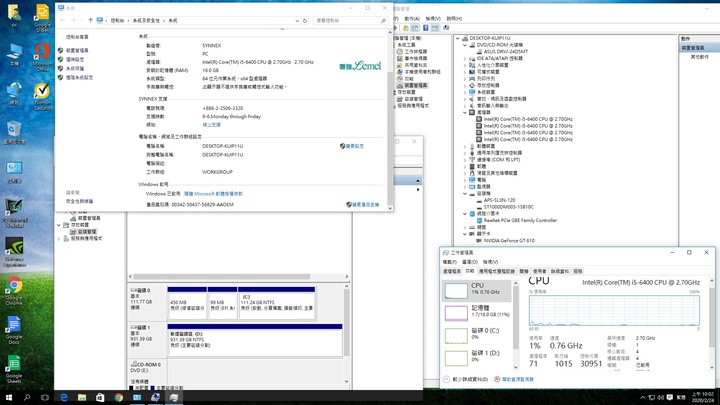Image resolution: width=720 pixels, height=405 pixels.
Task: Open Resource Monitor link in Task Manager
Action: 514,380
